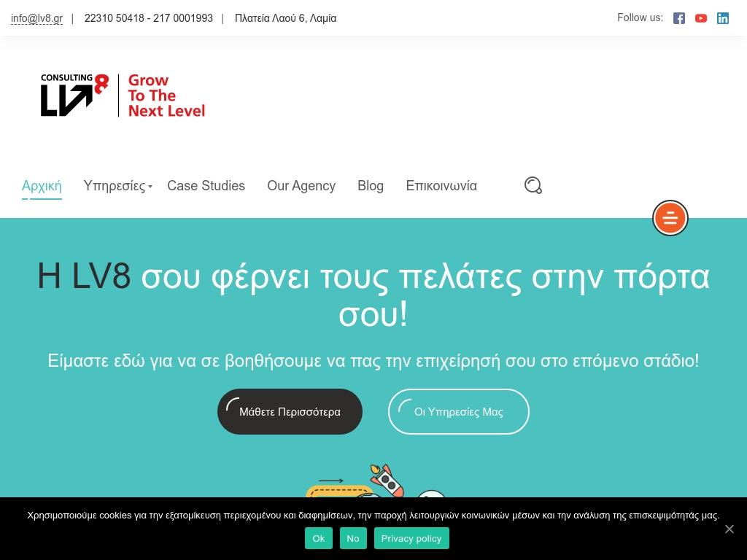Click the Είμαστε εδώ subtitle text
Viewport: 747px width, 560px height.
point(373,360)
